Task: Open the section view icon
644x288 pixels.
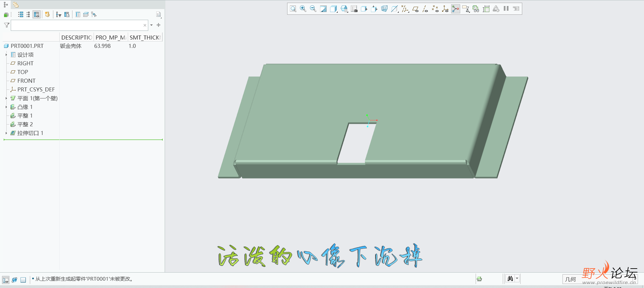Action: coord(395,9)
